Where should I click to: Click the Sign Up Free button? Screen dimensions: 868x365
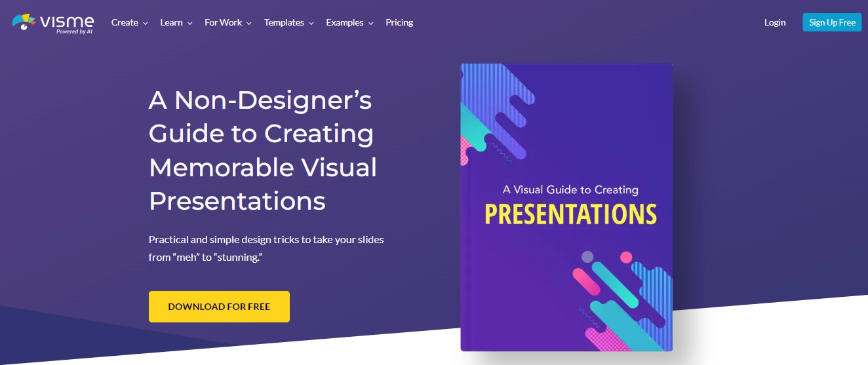click(832, 22)
